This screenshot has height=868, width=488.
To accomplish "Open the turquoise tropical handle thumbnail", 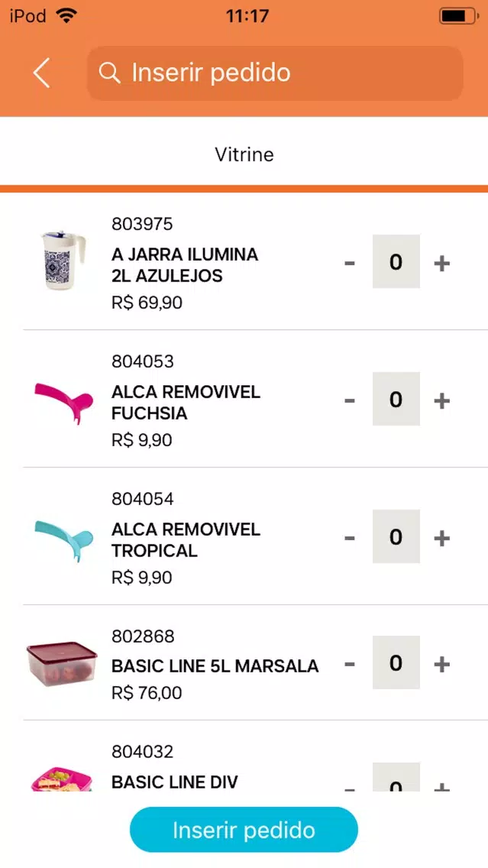I will tap(63, 538).
